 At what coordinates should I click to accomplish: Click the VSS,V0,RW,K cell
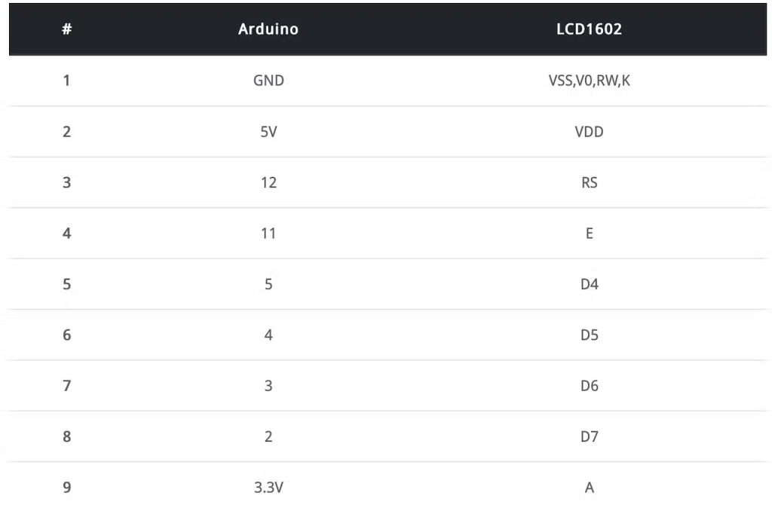click(x=589, y=80)
